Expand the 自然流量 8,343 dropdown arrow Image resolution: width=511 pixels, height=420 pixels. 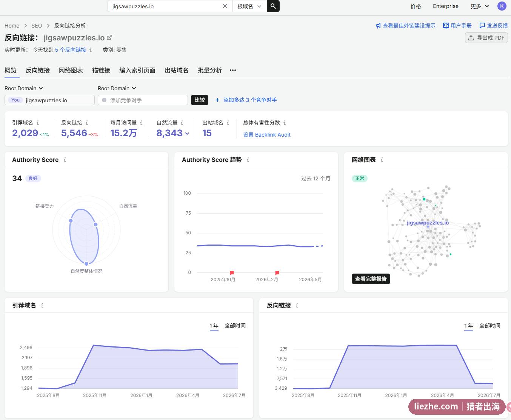(187, 134)
